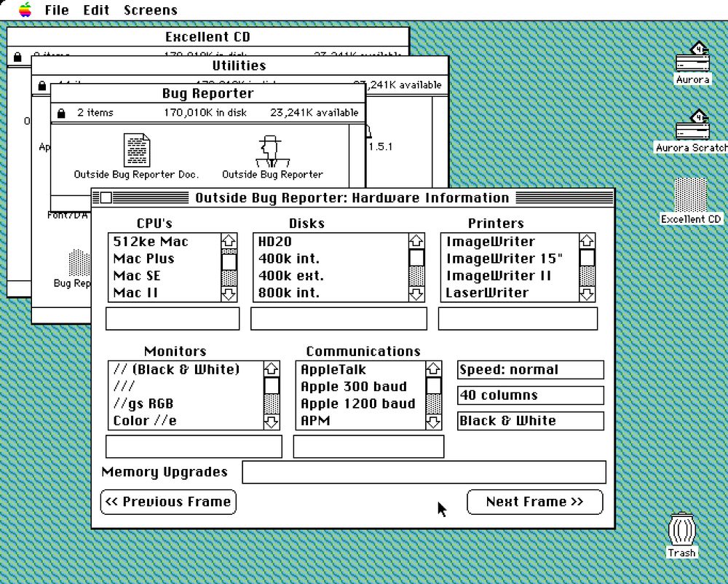Click the Previous Frame button
This screenshot has height=584, width=728.
point(168,502)
